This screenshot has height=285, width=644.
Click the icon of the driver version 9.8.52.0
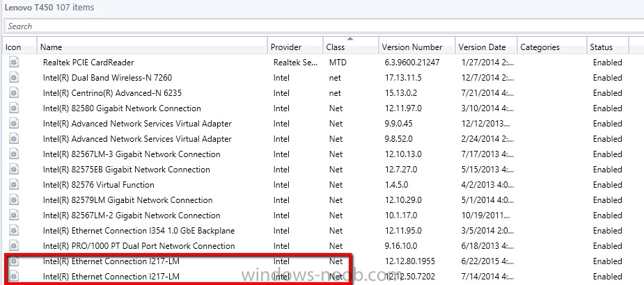pyautogui.click(x=14, y=138)
